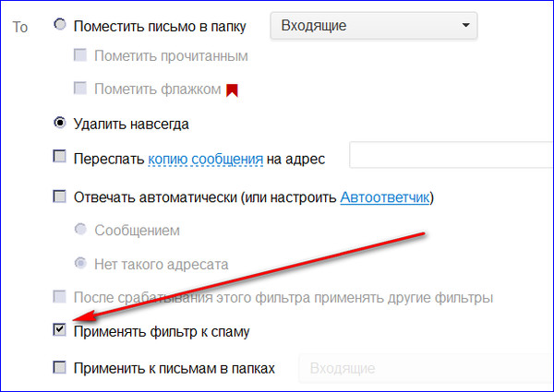This screenshot has width=554, height=392.
Task: Open the bottom 'Входящие' folders dropdown
Action: [427, 368]
